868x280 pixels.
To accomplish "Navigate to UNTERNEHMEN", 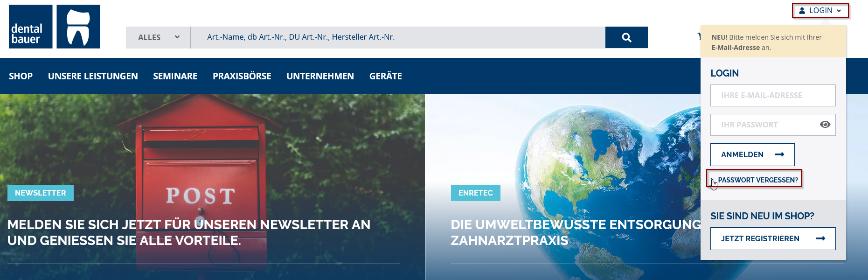I will (x=320, y=76).
